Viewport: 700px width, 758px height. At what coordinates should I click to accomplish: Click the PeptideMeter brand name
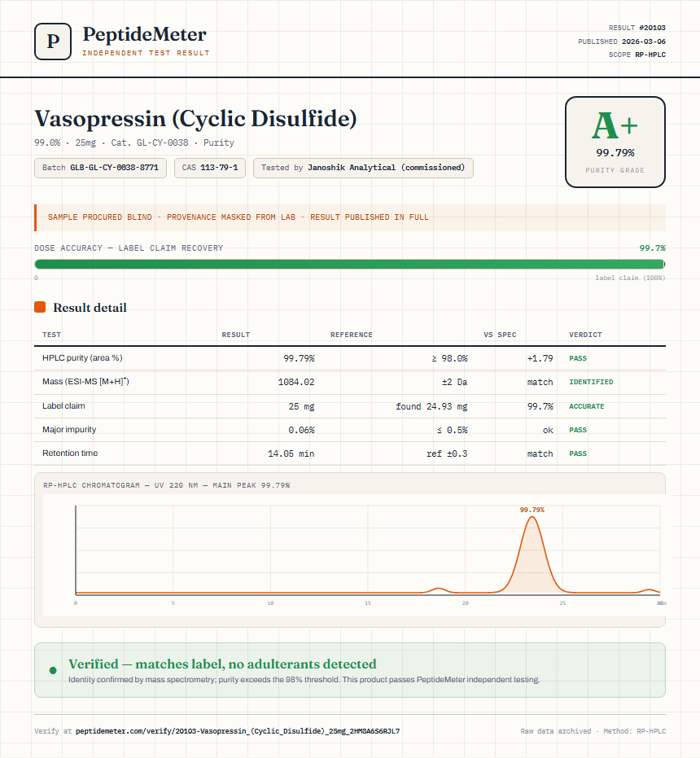(145, 35)
